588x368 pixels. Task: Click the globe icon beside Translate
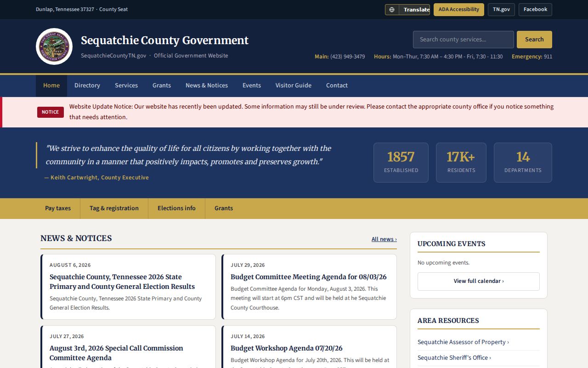click(x=392, y=10)
